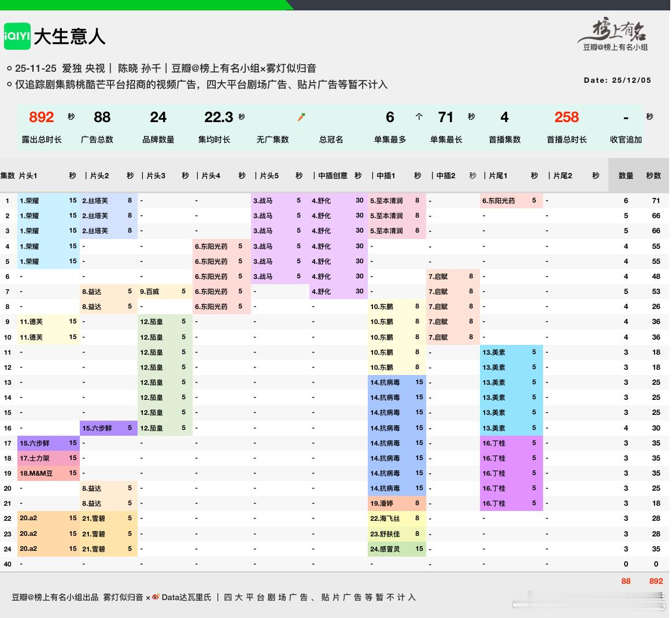Click the 秒数 column header
The height and width of the screenshot is (618, 672).
tap(653, 175)
